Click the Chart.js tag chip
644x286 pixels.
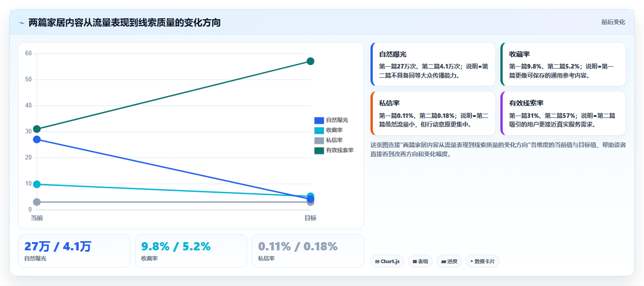387,261
